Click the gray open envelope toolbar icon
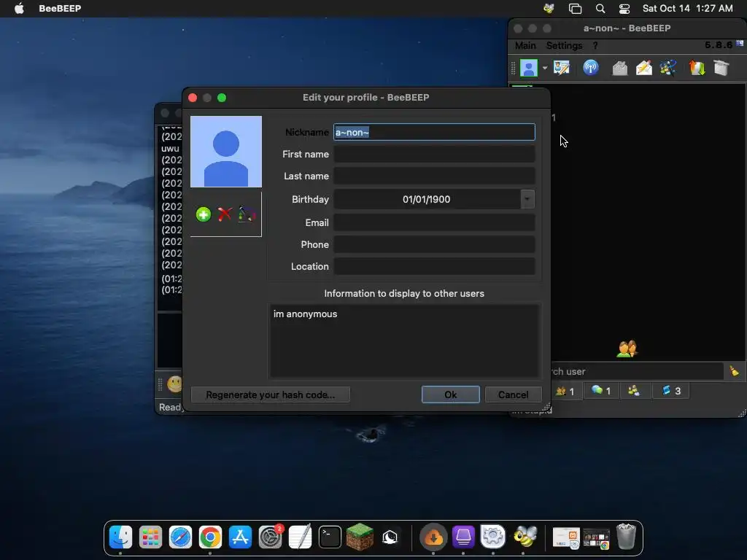 point(619,68)
